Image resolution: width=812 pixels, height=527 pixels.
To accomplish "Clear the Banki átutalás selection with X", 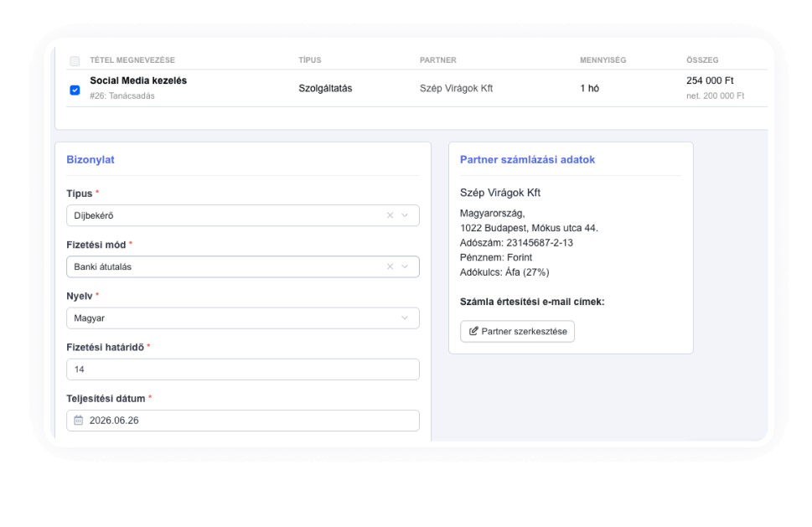I will 390,266.
